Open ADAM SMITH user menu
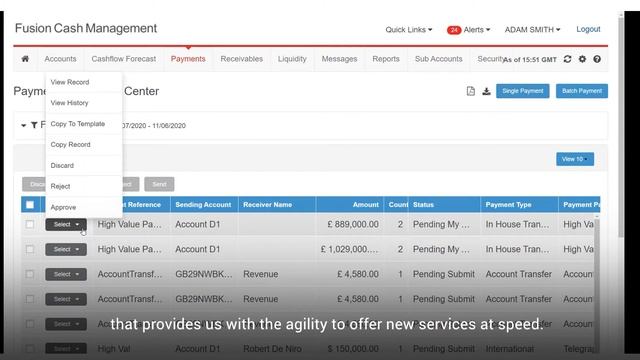640x360 pixels. [532, 30]
